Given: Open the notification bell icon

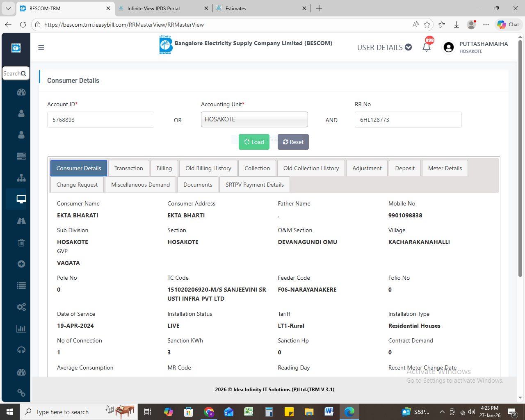Looking at the screenshot, I should (427, 47).
